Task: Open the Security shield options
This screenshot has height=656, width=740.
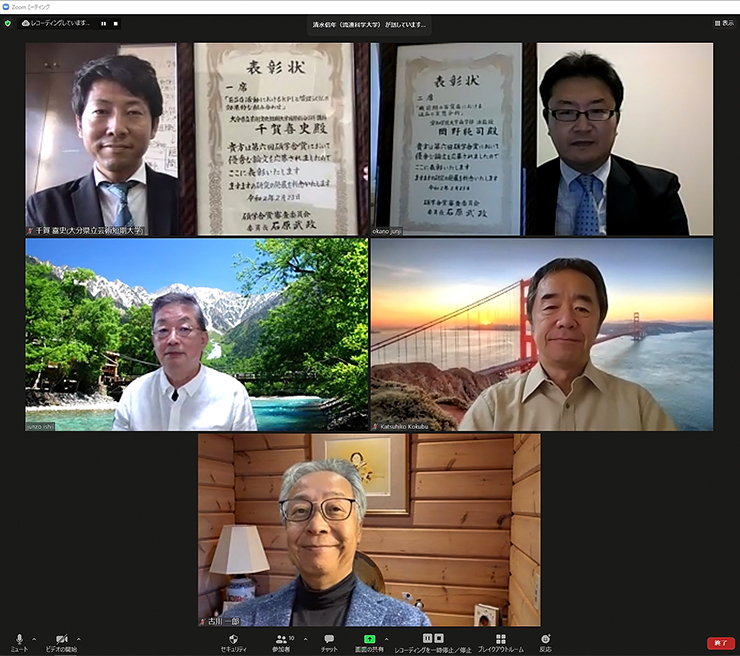Action: (233, 639)
